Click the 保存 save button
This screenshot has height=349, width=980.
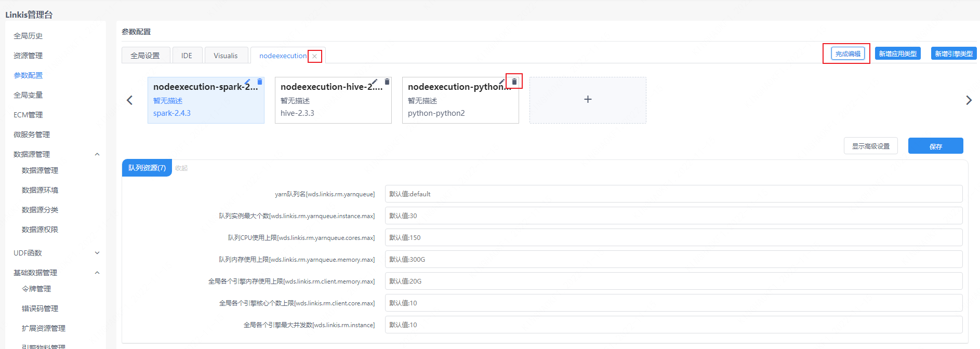tap(935, 146)
